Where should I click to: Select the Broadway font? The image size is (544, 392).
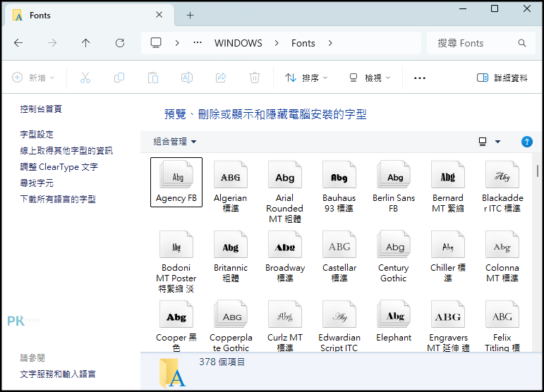285,257
